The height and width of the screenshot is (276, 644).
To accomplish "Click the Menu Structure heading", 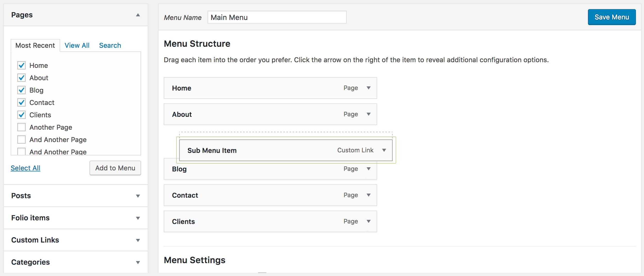I will [x=197, y=44].
